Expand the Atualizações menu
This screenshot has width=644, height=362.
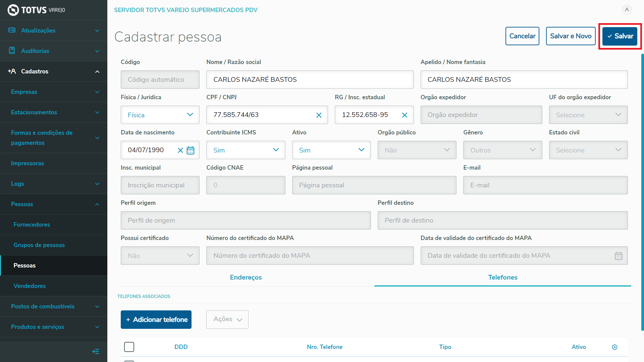[x=54, y=31]
